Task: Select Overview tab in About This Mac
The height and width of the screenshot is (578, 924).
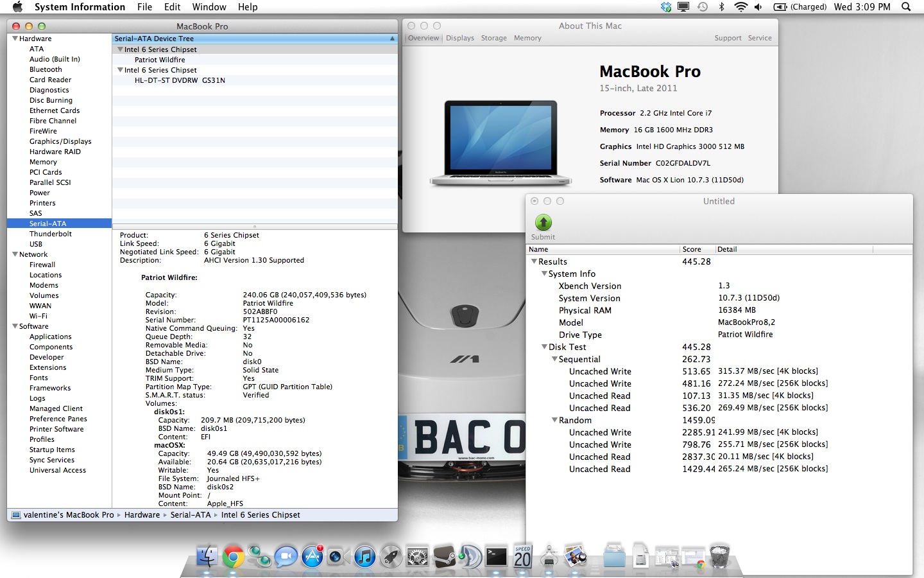Action: (x=424, y=38)
